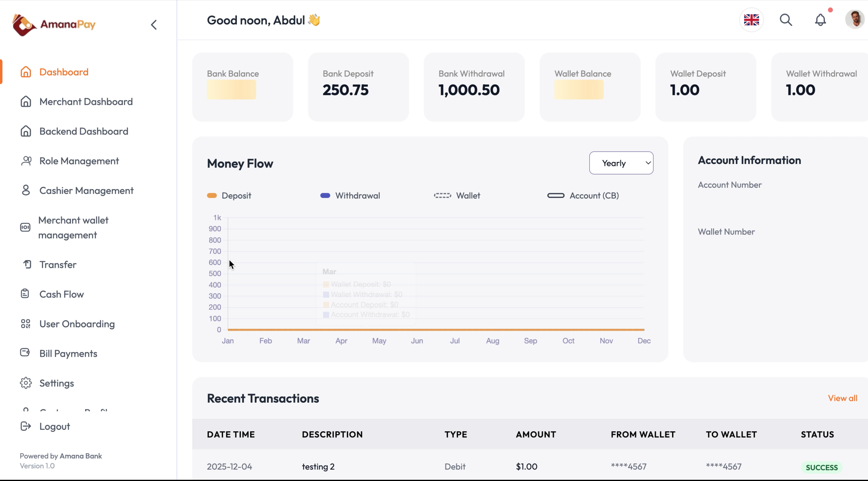Open language selector UK flag icon
868x481 pixels.
(751, 20)
